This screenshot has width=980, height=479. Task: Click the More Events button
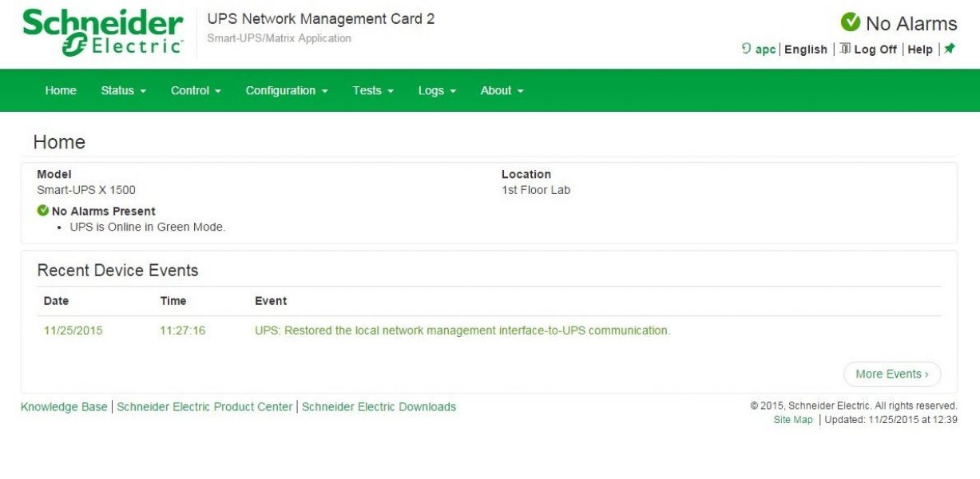892,374
